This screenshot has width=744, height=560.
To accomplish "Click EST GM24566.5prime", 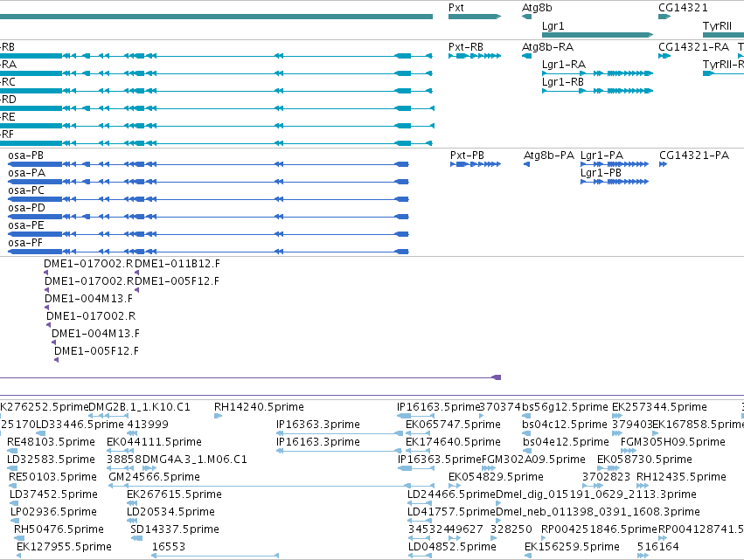I will tap(154, 477).
